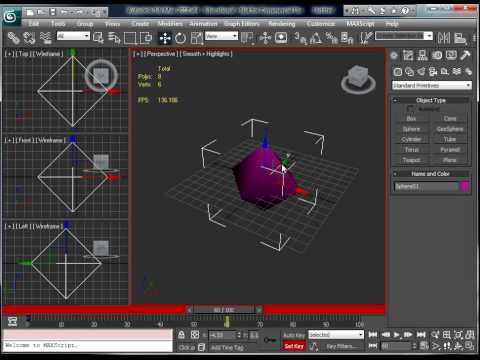Select the Geometry category icon

(398, 72)
